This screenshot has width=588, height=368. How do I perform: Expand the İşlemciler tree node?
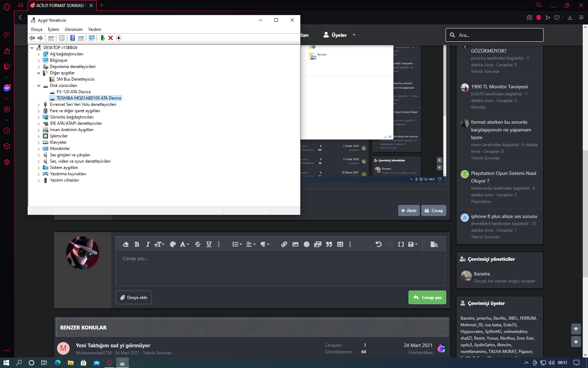tap(39, 136)
